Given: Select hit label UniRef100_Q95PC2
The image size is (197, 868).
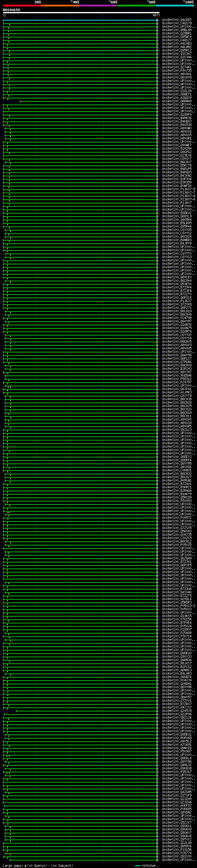Looking at the screenshot, I should click(176, 50).
